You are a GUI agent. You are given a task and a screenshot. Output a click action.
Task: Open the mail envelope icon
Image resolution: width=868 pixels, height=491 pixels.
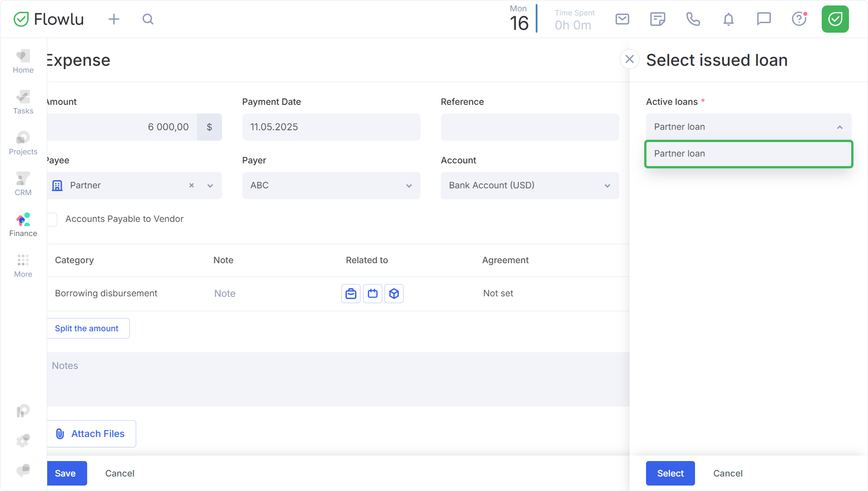point(622,19)
